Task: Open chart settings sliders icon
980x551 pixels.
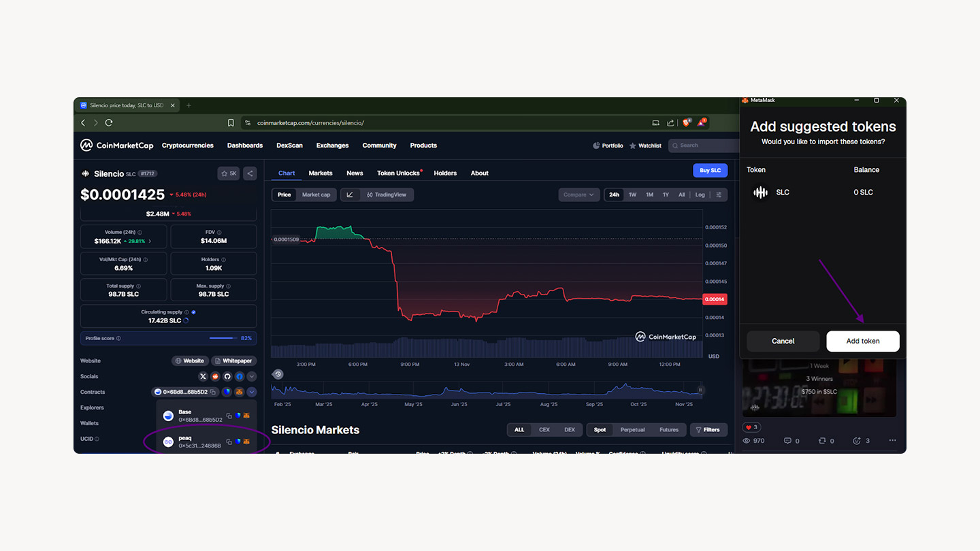Action: [719, 195]
